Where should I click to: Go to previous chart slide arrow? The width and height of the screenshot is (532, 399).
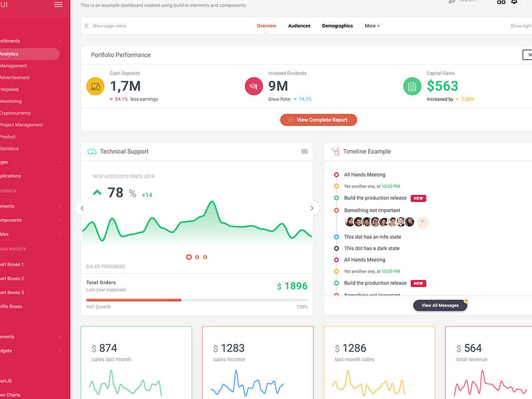(82, 208)
